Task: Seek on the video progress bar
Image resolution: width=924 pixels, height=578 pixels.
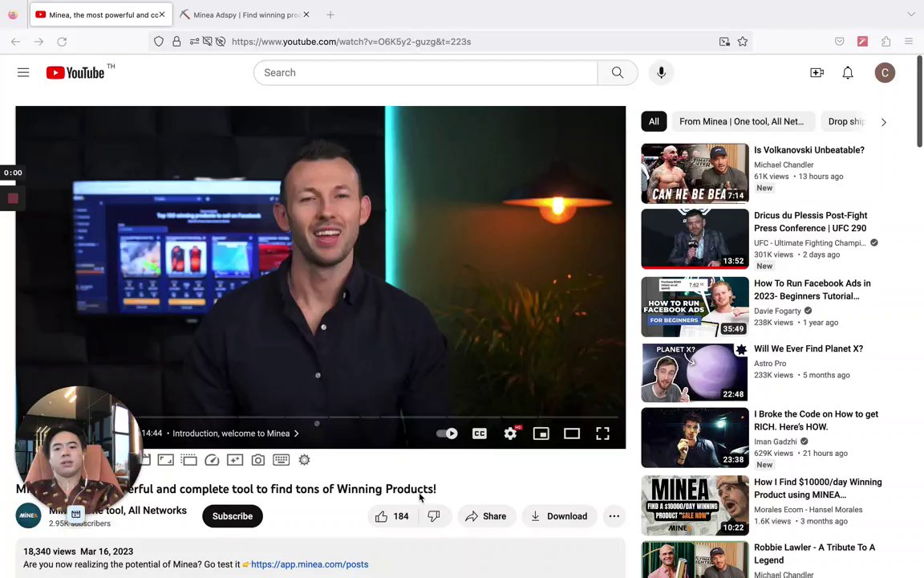Action: click(377, 417)
